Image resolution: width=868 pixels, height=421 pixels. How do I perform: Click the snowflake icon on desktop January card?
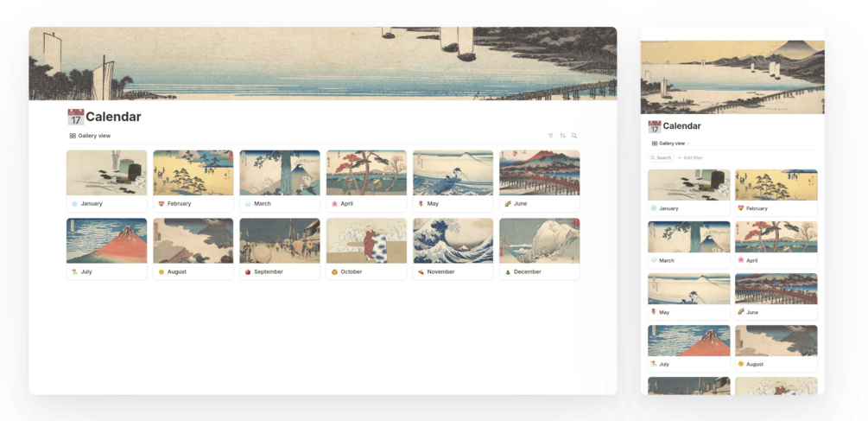(x=75, y=204)
